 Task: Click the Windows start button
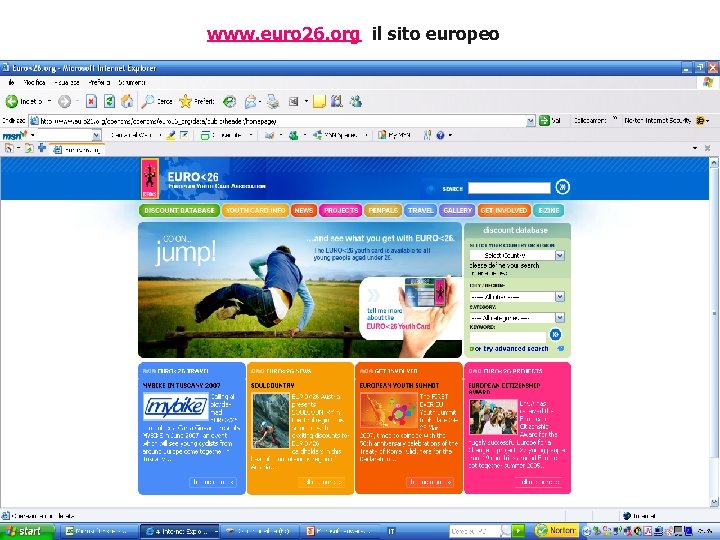pyautogui.click(x=27, y=531)
